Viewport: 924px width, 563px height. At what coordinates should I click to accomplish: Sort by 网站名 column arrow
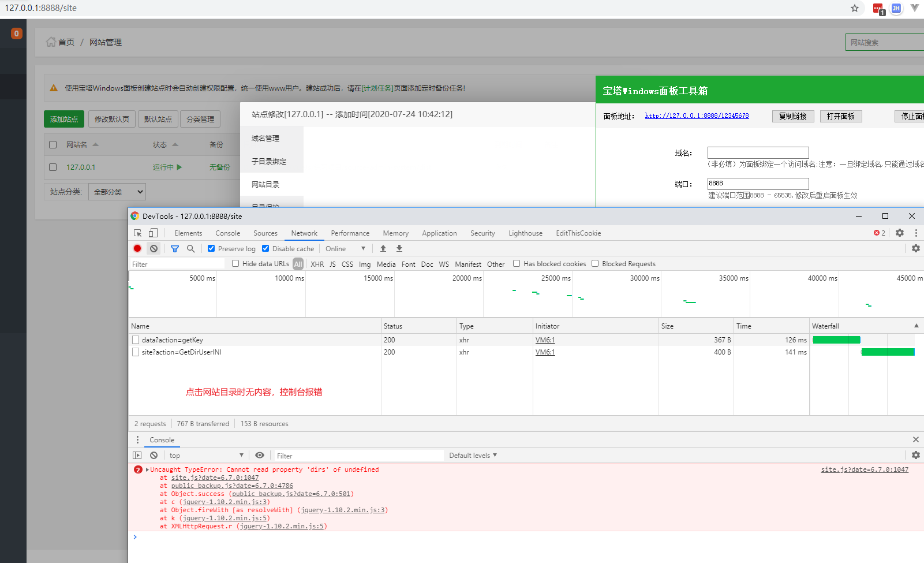pyautogui.click(x=96, y=144)
